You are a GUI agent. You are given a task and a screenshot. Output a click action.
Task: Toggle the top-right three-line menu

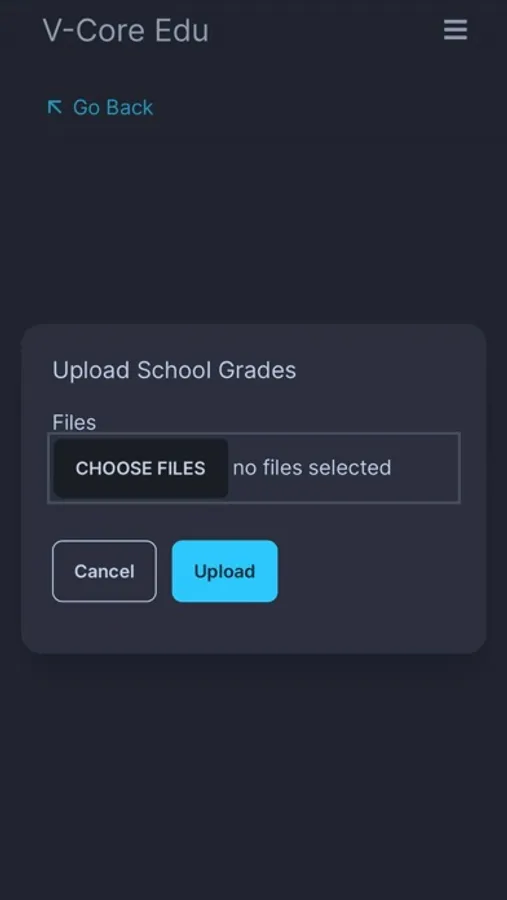pos(455,30)
